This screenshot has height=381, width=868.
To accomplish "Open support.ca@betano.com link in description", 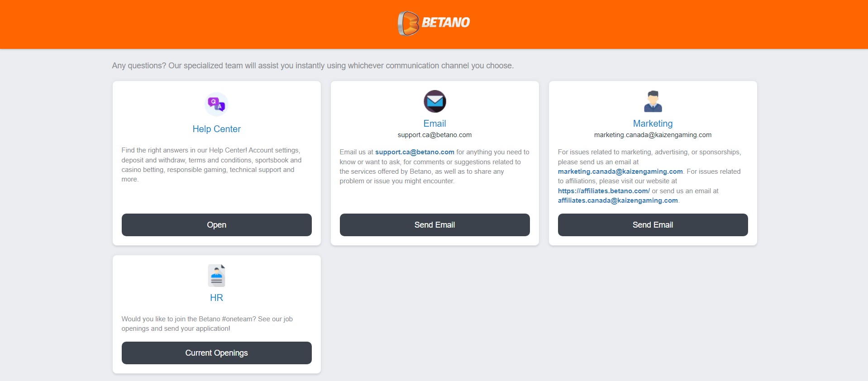I will 415,152.
